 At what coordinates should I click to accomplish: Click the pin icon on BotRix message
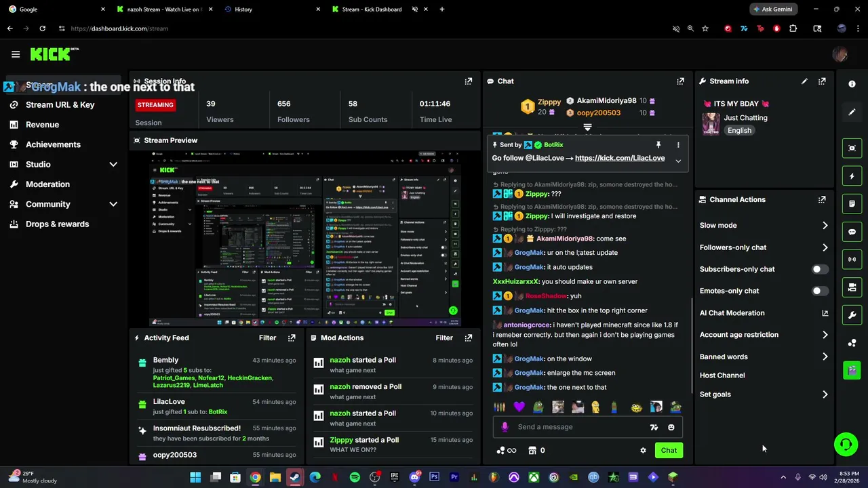click(658, 145)
